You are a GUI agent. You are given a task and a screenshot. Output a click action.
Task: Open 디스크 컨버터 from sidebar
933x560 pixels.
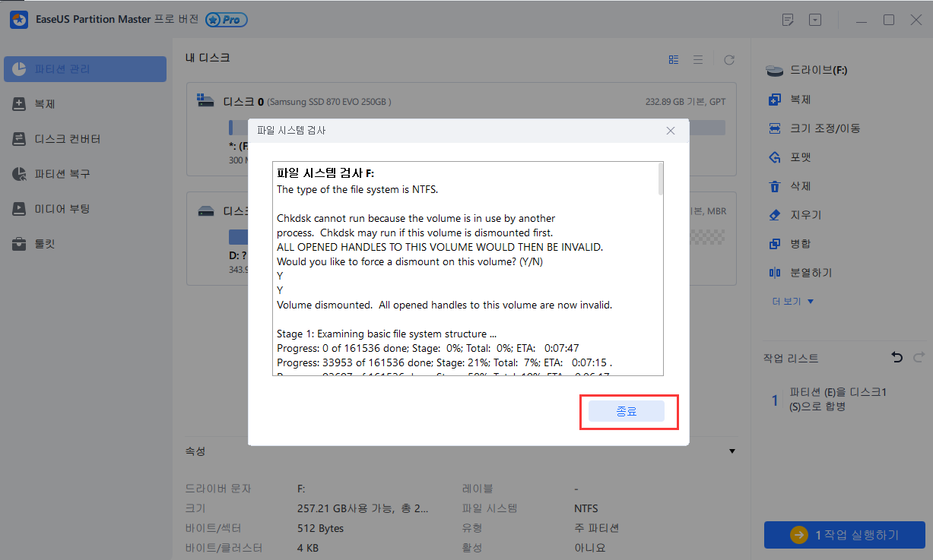pyautogui.click(x=67, y=139)
